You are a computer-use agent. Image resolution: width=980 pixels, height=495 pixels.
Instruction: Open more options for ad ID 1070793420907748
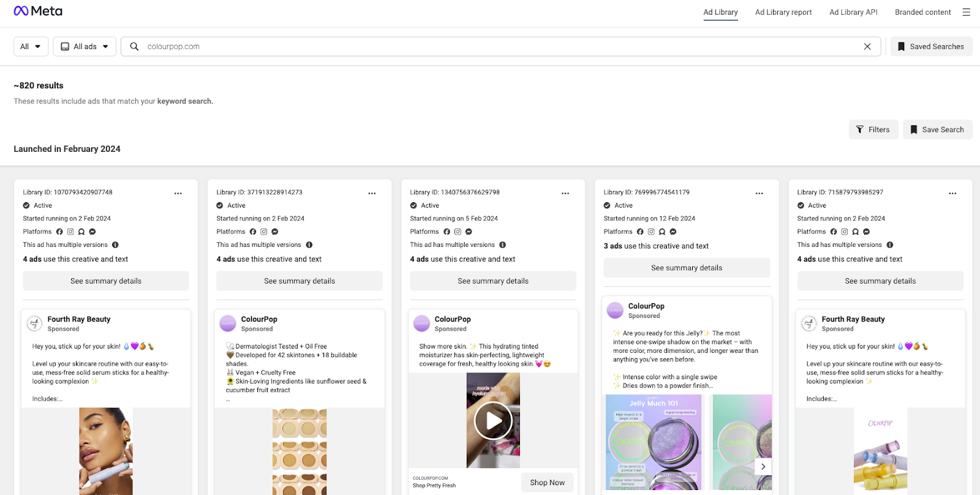[178, 193]
